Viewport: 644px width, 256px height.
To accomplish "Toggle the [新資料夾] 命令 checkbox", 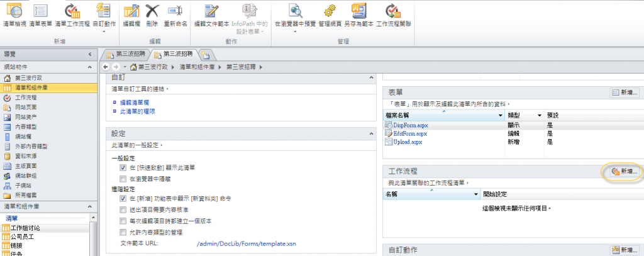I will (x=123, y=199).
